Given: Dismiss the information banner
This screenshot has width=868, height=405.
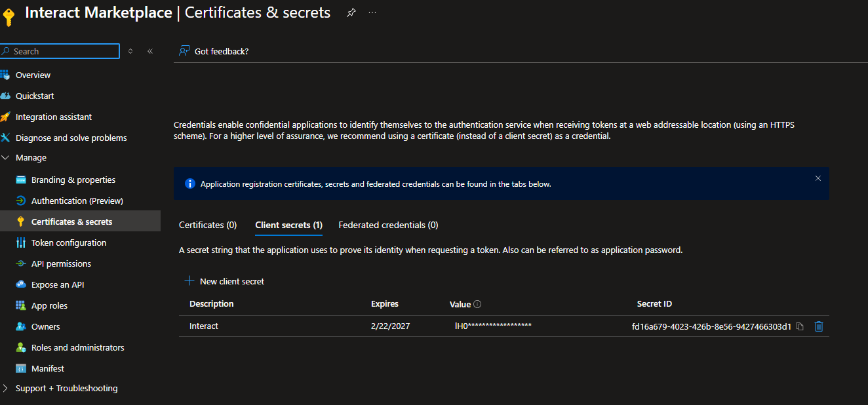Looking at the screenshot, I should coord(818,178).
